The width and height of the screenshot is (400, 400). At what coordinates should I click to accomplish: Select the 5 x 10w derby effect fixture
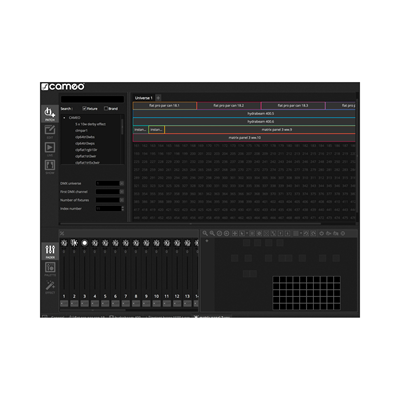point(90,124)
